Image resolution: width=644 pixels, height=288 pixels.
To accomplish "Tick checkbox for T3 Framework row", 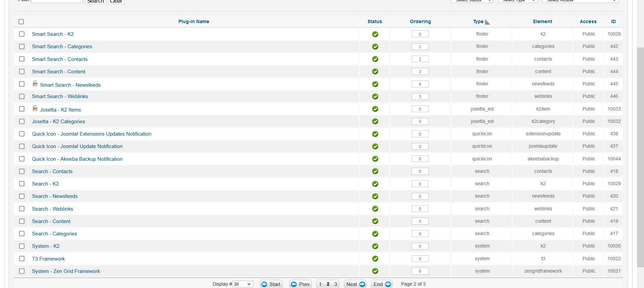I will pos(22,259).
